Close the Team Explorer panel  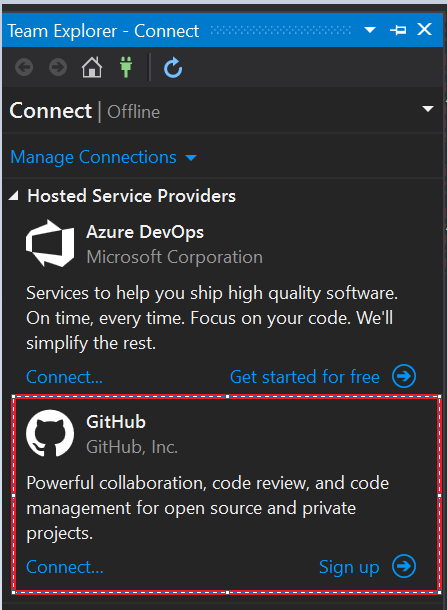click(x=424, y=29)
